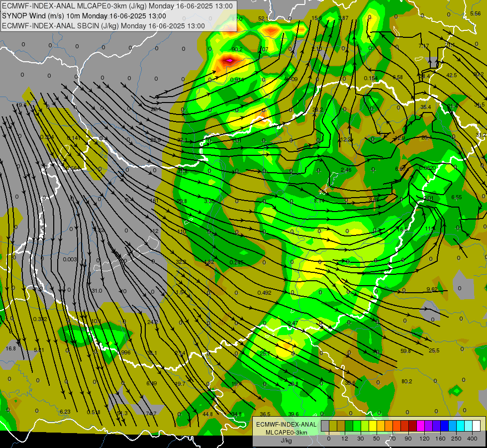487x448 pixels.
Task: Click the map value '80.2'
Action: click(x=406, y=381)
